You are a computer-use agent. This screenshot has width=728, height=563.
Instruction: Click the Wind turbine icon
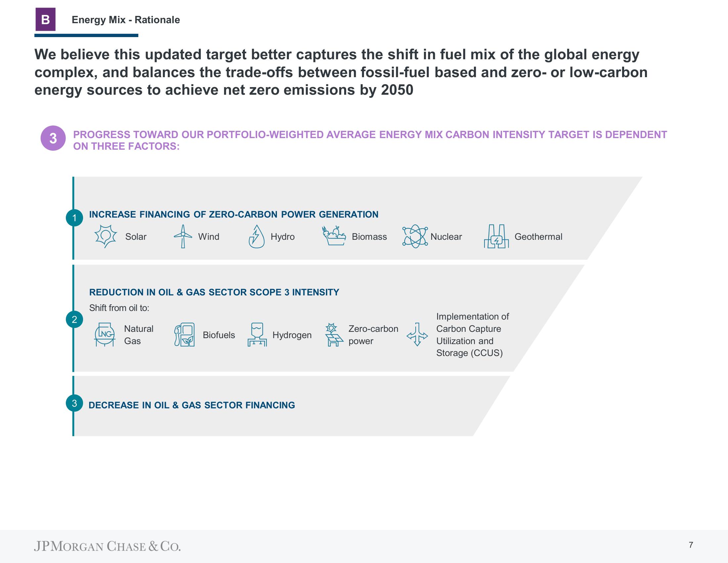(x=183, y=236)
